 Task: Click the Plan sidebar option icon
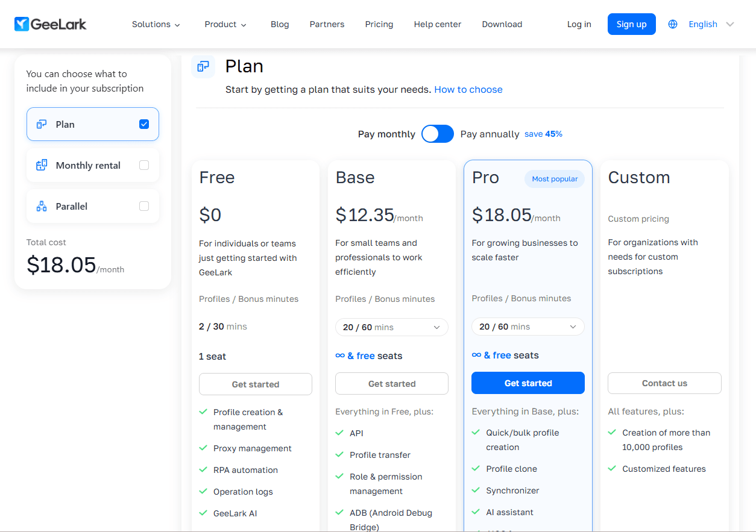[x=42, y=124]
